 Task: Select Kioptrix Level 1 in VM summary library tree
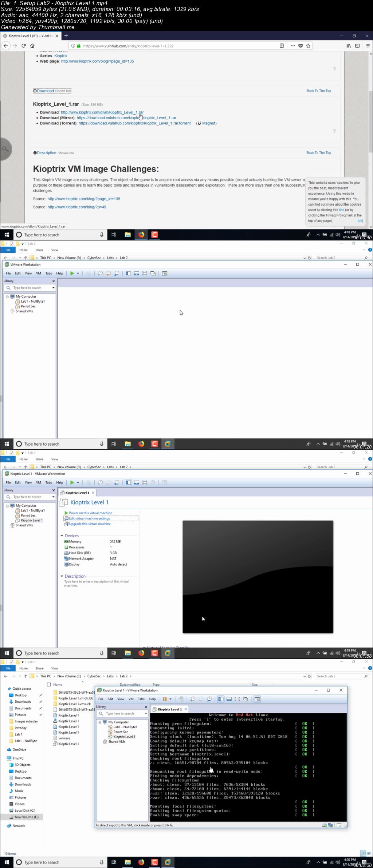pyautogui.click(x=31, y=520)
